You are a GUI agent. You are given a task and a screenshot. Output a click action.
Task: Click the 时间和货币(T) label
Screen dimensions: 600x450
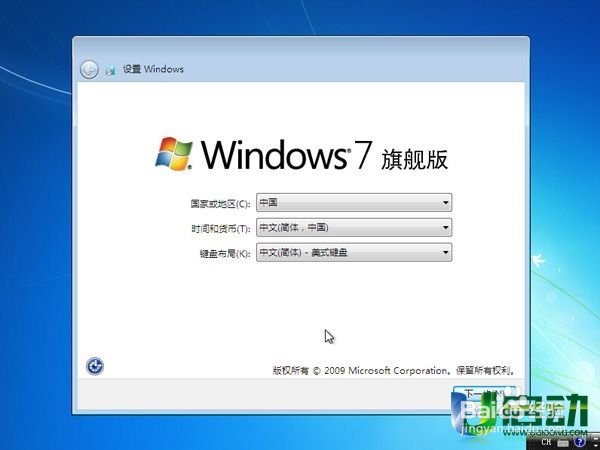[221, 228]
